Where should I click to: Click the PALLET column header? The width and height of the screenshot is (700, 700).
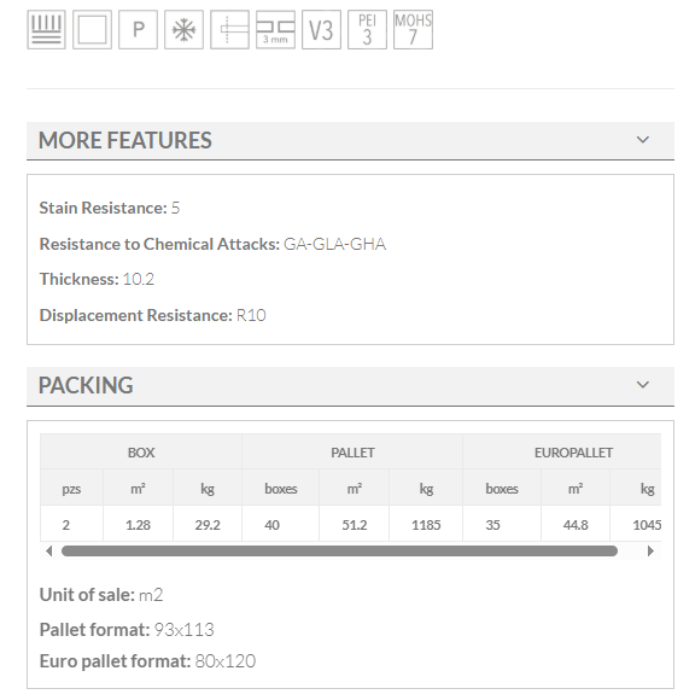coord(352,453)
